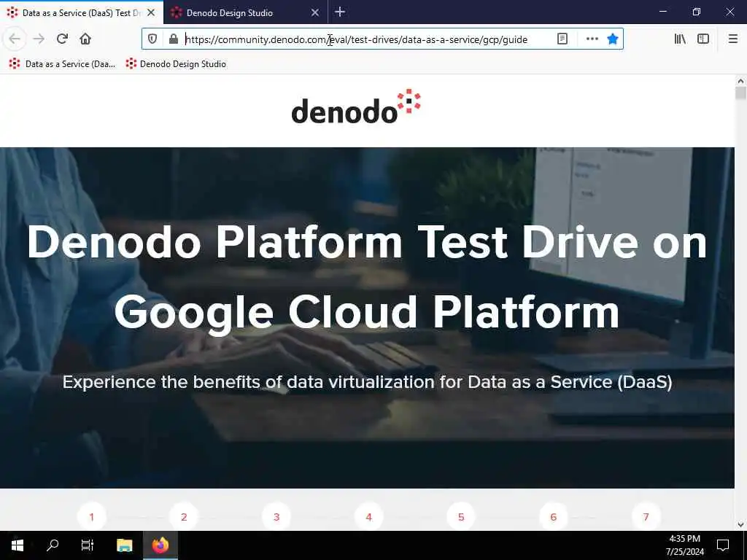Open the taskbar clock showing 4:35 PM
747x560 pixels.
(x=684, y=545)
